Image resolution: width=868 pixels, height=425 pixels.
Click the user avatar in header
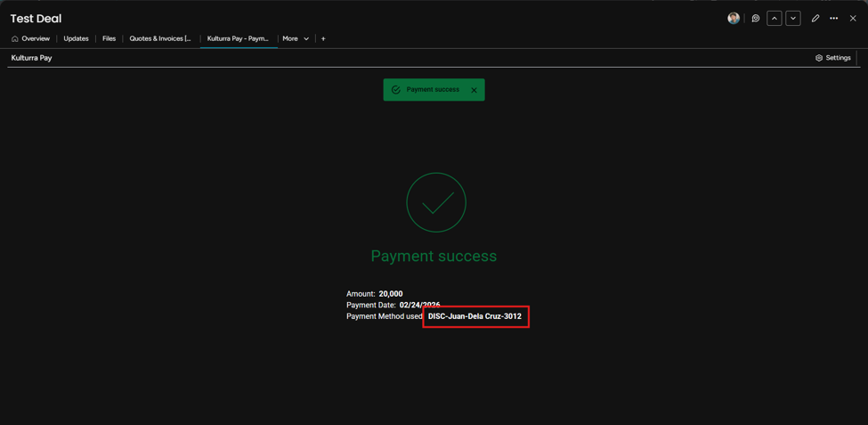tap(734, 19)
